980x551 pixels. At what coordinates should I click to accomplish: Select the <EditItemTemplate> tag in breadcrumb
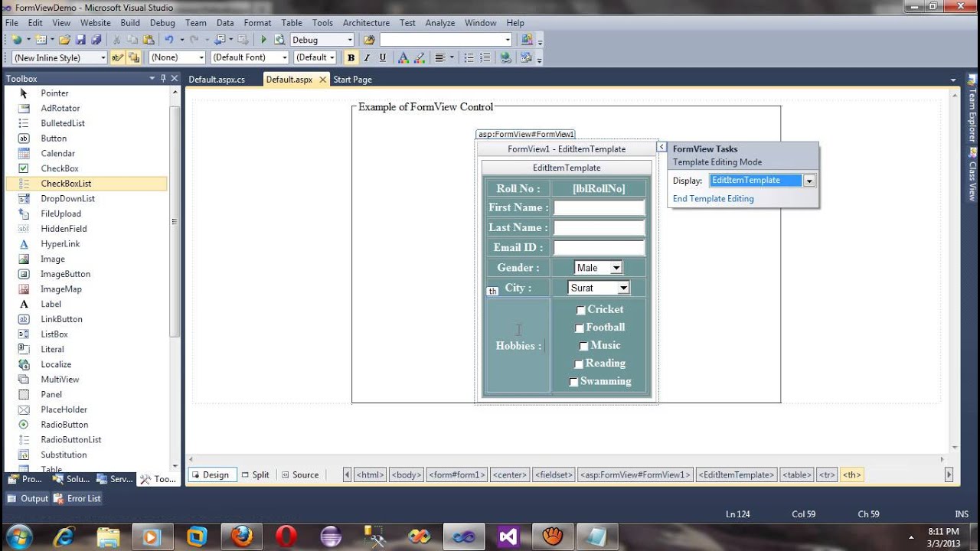pos(737,474)
